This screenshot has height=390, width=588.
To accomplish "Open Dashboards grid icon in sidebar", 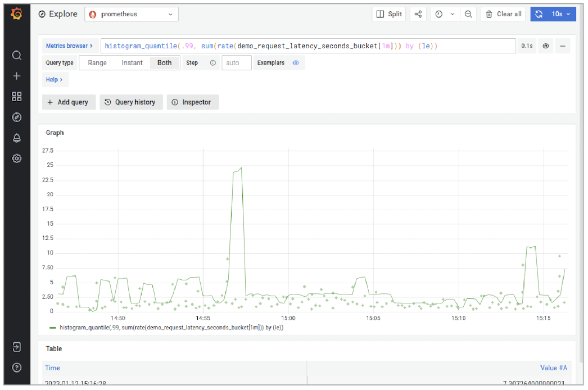I will [x=16, y=97].
